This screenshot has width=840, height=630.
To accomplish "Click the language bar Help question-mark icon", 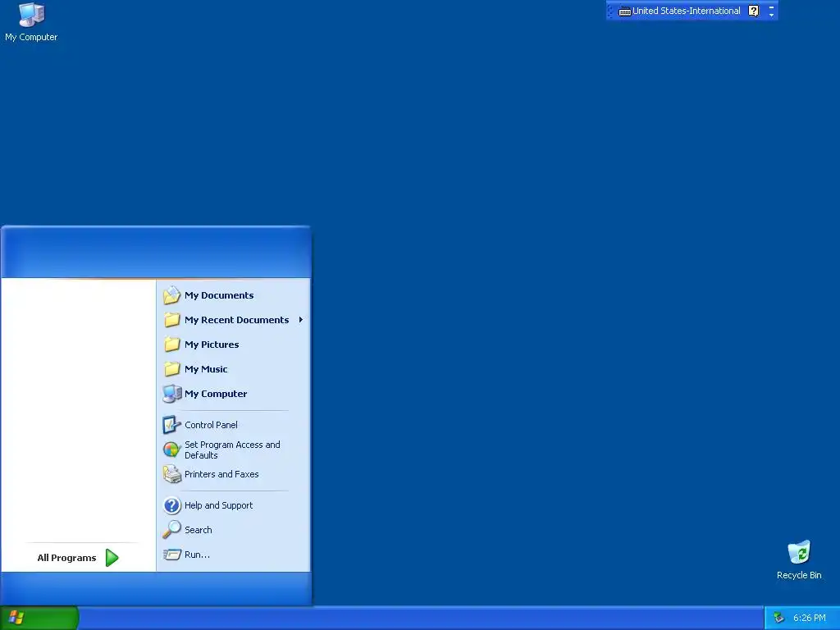I will (754, 11).
